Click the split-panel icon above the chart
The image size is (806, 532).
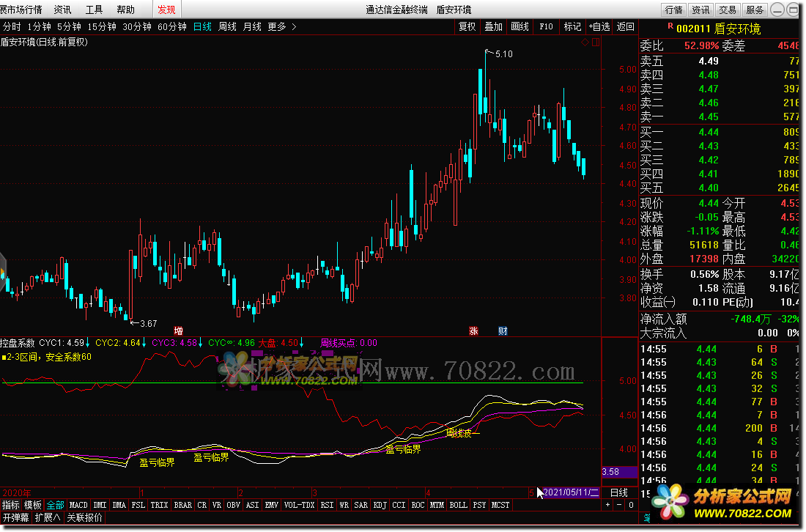point(596,43)
